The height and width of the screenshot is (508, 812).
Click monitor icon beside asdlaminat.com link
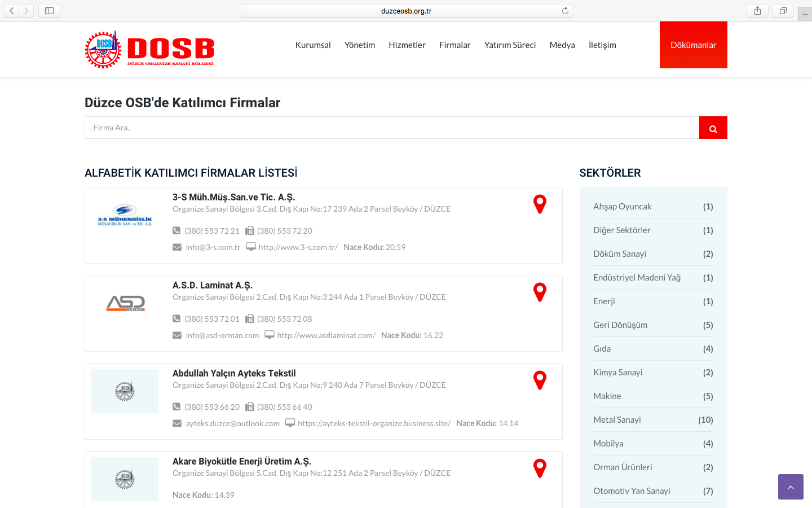click(x=270, y=335)
